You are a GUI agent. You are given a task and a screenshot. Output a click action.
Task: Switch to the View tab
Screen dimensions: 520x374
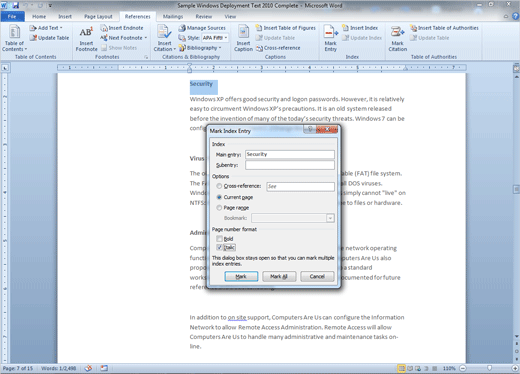pos(230,16)
